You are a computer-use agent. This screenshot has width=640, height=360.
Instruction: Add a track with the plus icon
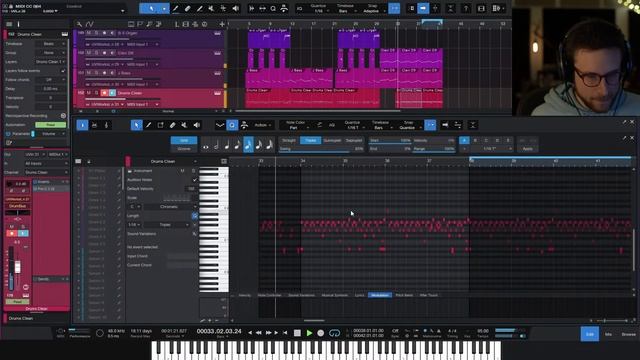(222, 24)
